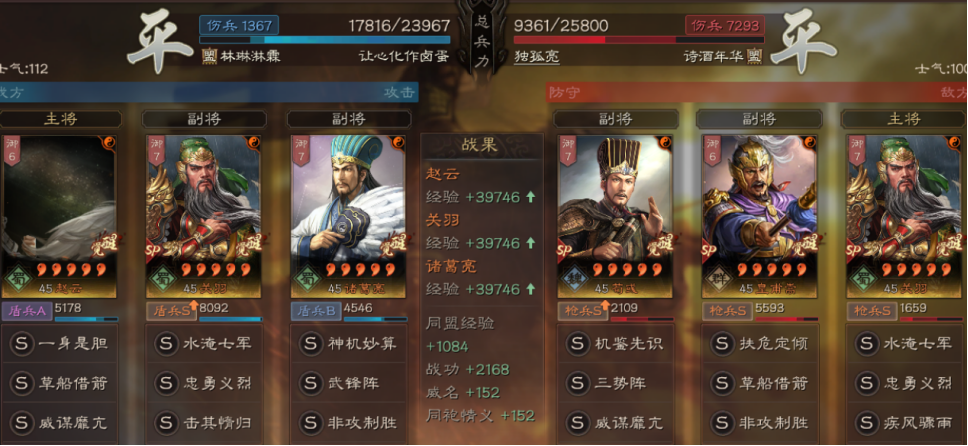The image size is (968, 446).
Task: Click the 枪兵S badge under 皇甫嵩
Action: coord(726,311)
